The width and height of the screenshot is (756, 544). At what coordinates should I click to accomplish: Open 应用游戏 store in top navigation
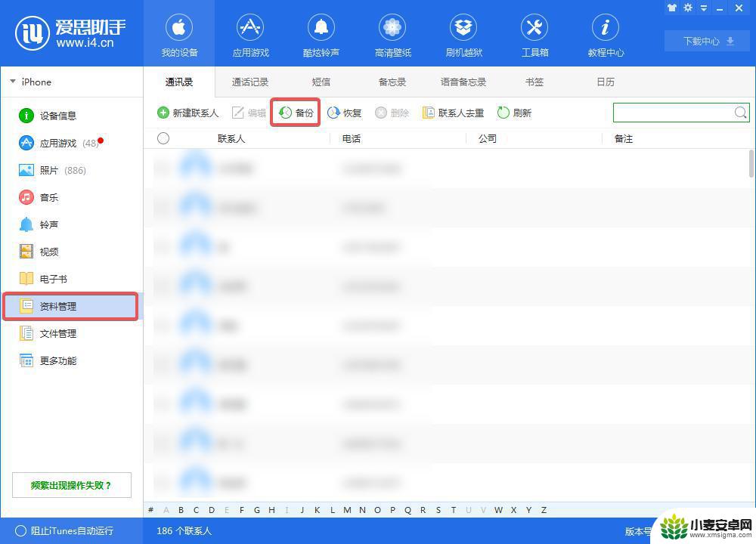point(250,35)
